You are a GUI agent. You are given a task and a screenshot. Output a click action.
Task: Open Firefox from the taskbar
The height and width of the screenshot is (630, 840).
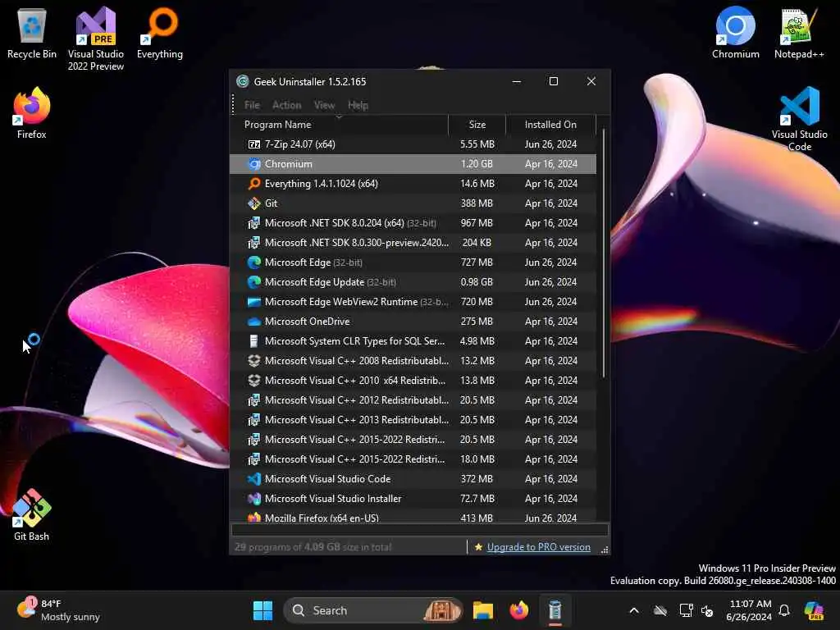coord(518,610)
